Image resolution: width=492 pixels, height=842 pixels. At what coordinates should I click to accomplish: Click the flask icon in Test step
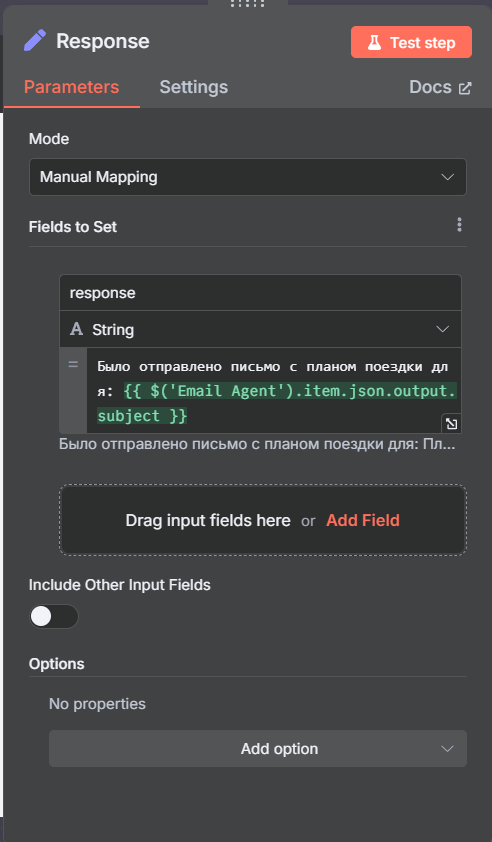pos(374,42)
